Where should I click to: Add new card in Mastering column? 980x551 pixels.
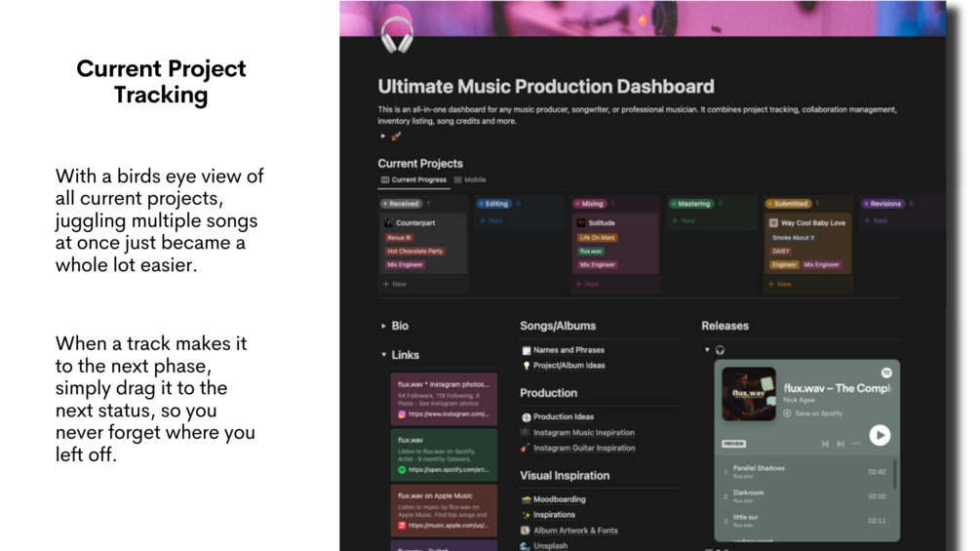coord(684,220)
